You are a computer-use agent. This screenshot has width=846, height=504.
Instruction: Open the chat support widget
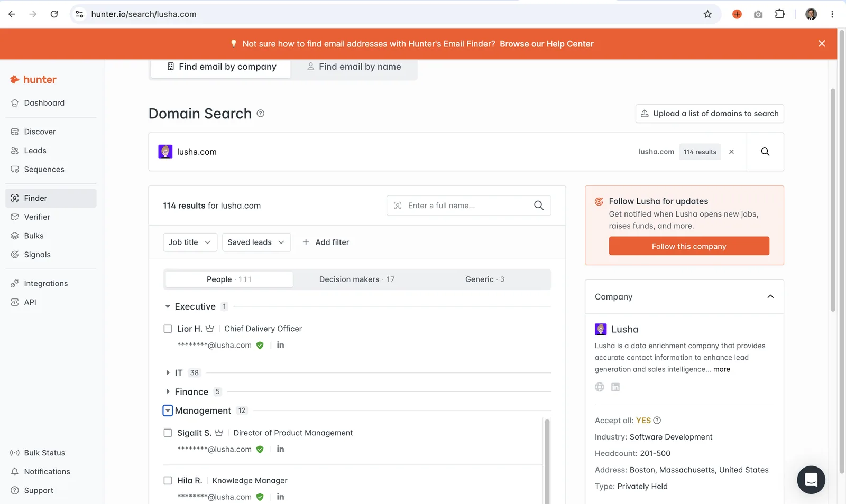click(811, 480)
